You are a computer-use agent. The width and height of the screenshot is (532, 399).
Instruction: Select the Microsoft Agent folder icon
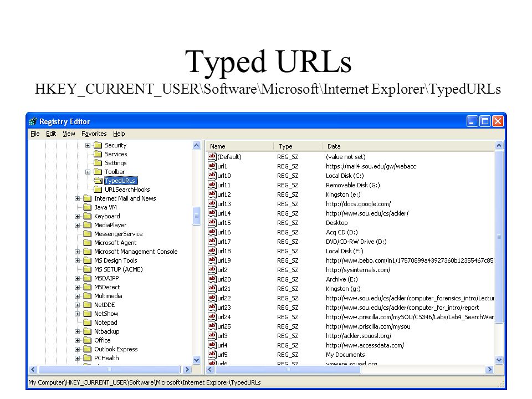click(x=87, y=243)
